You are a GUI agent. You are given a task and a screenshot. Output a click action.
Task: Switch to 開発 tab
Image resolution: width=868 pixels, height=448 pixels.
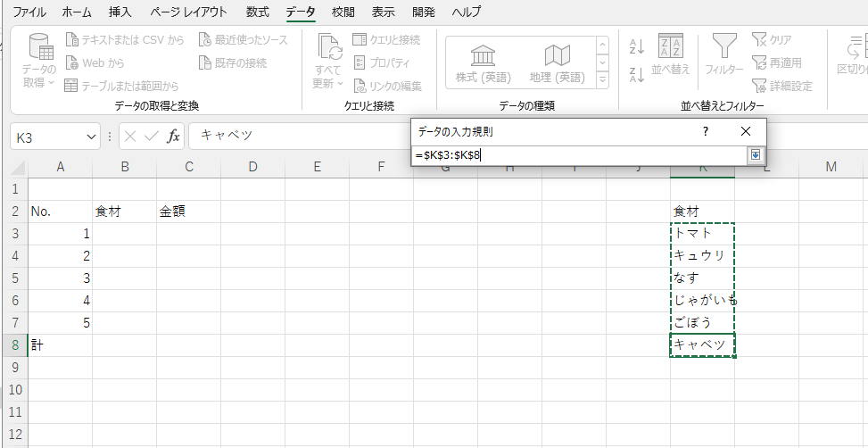[424, 12]
